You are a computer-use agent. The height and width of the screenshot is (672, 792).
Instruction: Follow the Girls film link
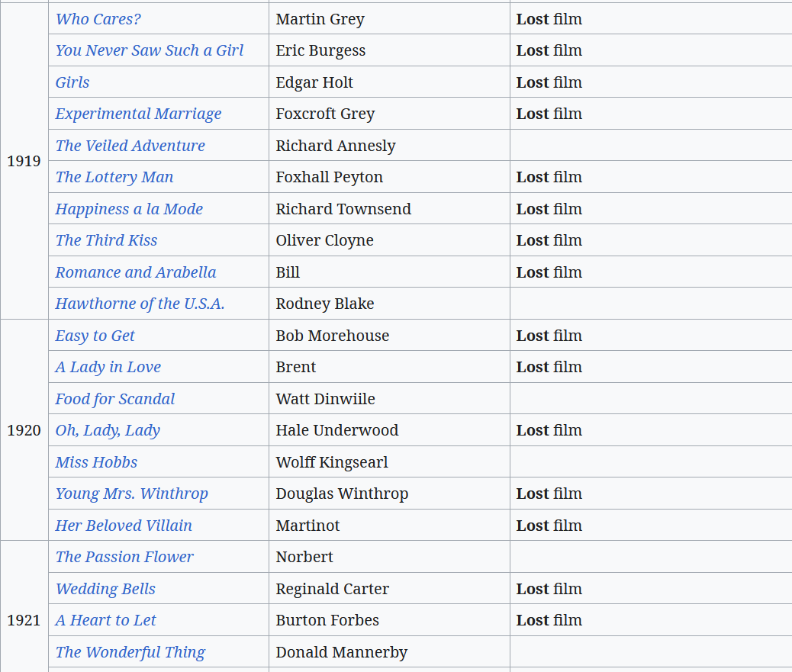pyautogui.click(x=72, y=82)
